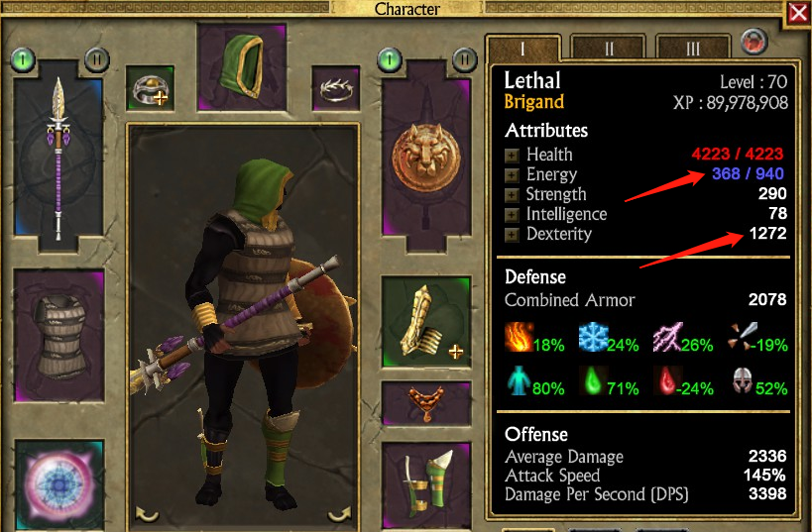Expand the Strength attribute plus box

pyautogui.click(x=512, y=195)
